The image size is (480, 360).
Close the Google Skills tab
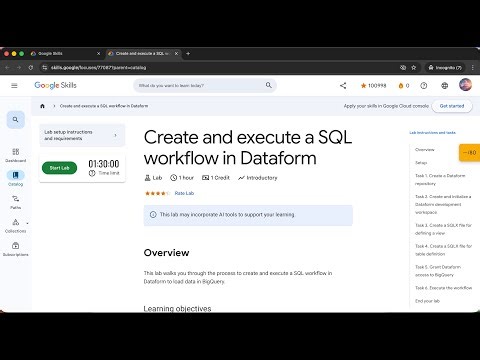pos(99,53)
